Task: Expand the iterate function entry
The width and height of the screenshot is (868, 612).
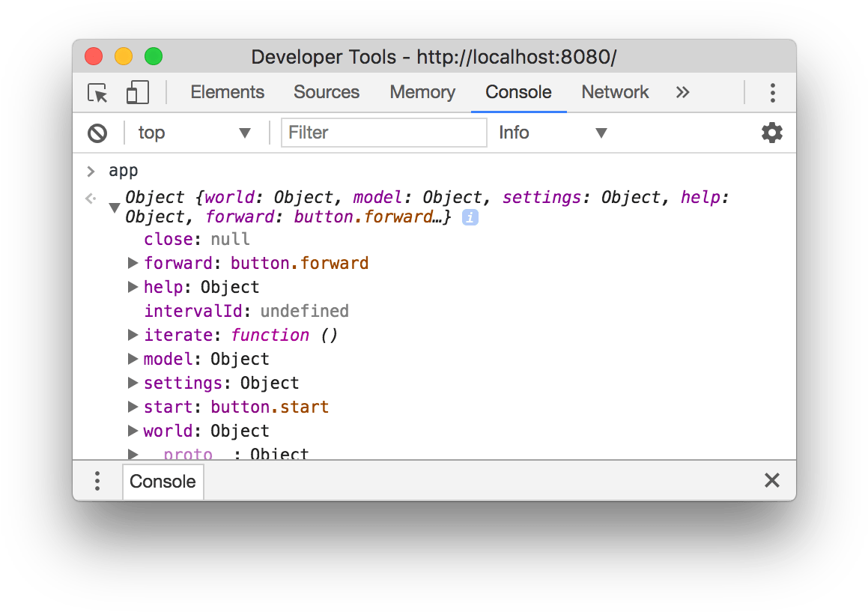Action: coord(133,335)
